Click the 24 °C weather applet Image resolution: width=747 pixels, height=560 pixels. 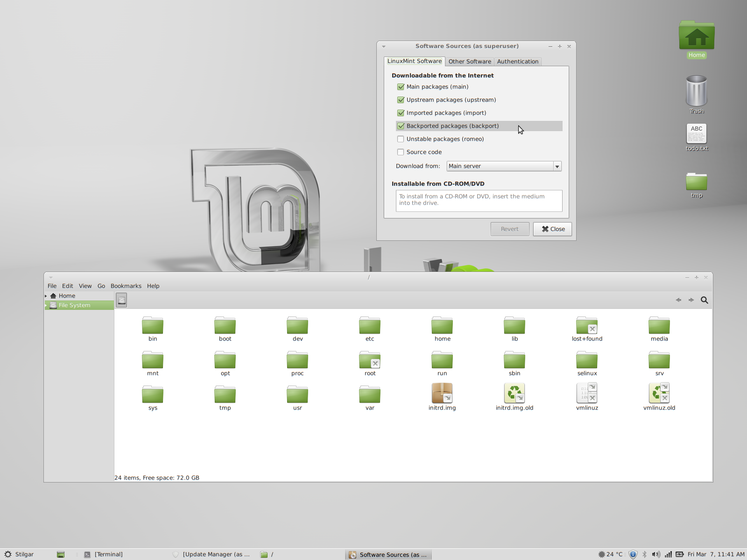[611, 554]
